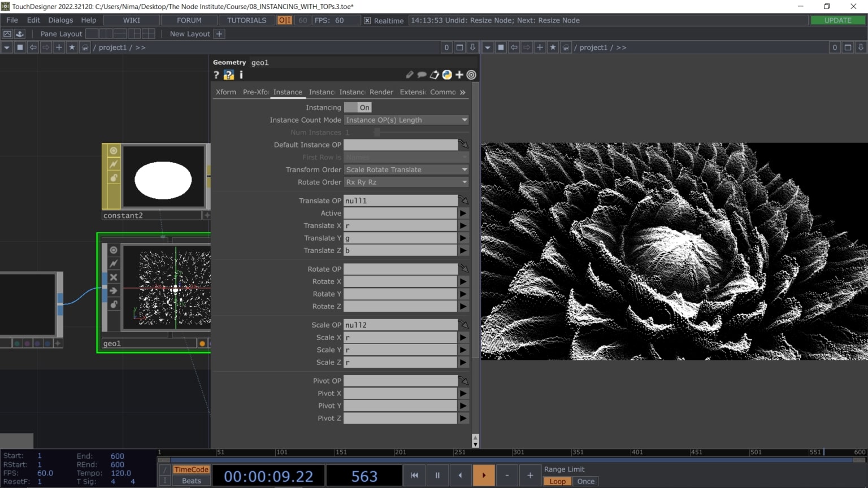The image size is (868, 488).
Task: Toggle the viewer flag on constant2 node
Action: point(112,150)
